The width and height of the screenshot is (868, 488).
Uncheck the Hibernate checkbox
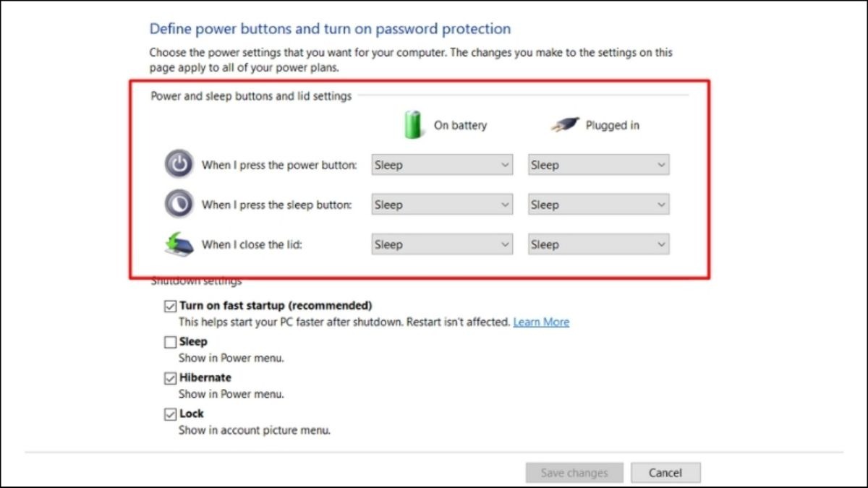point(170,378)
